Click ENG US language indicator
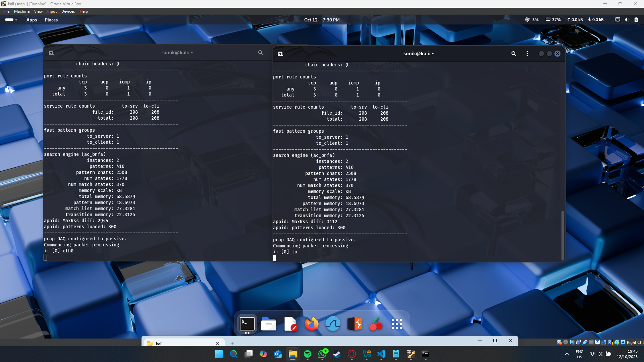The image size is (644, 362). [579, 354]
